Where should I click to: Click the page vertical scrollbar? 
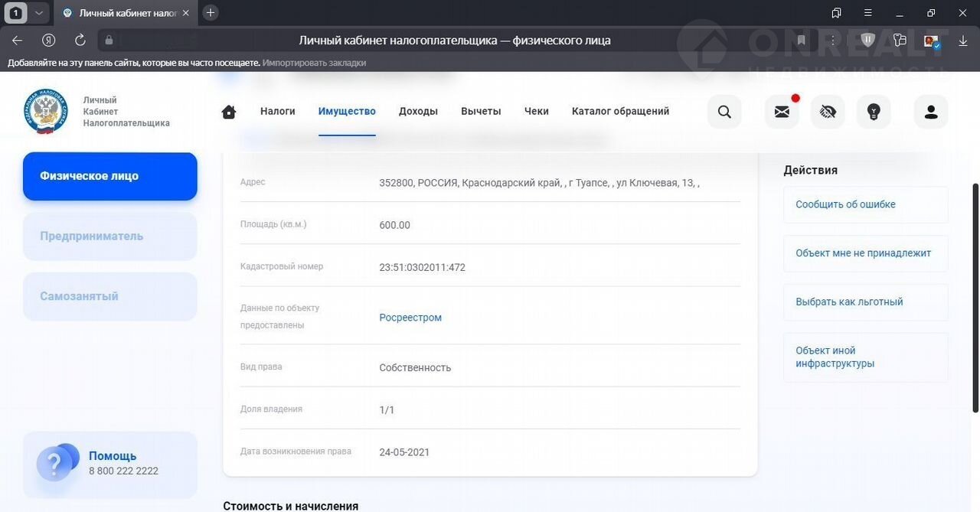point(975,298)
